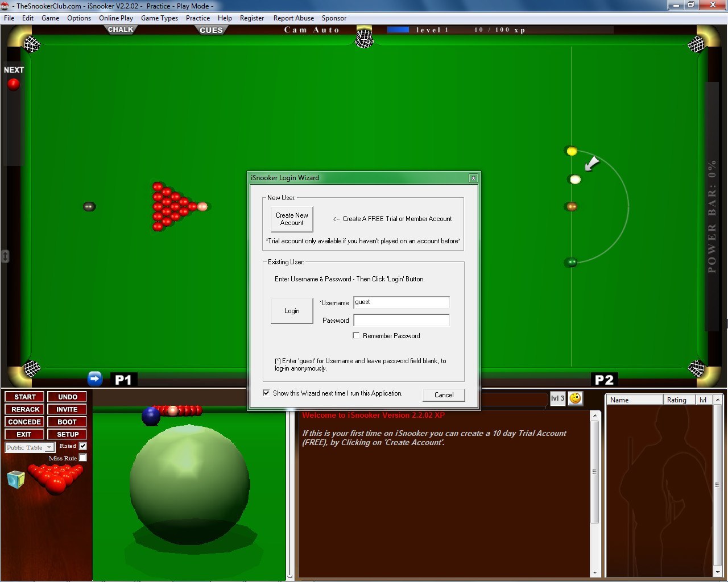Click the top-right corner pocket
This screenshot has width=728, height=582.
point(696,44)
